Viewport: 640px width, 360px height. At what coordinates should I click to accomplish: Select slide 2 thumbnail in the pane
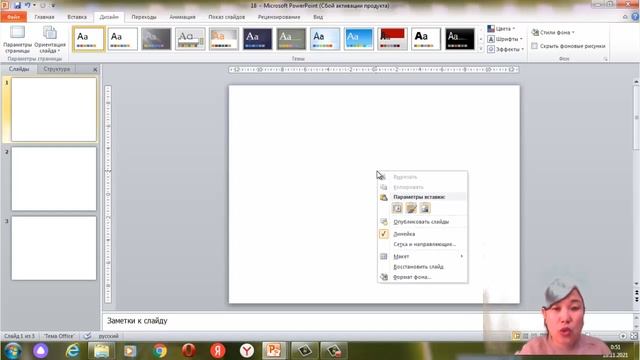pyautogui.click(x=54, y=179)
